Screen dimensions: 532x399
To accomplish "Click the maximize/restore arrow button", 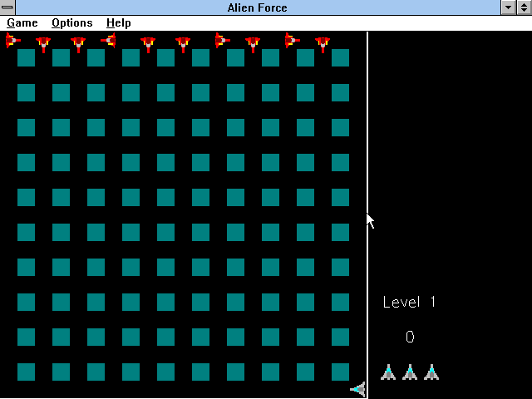I will (523, 7).
